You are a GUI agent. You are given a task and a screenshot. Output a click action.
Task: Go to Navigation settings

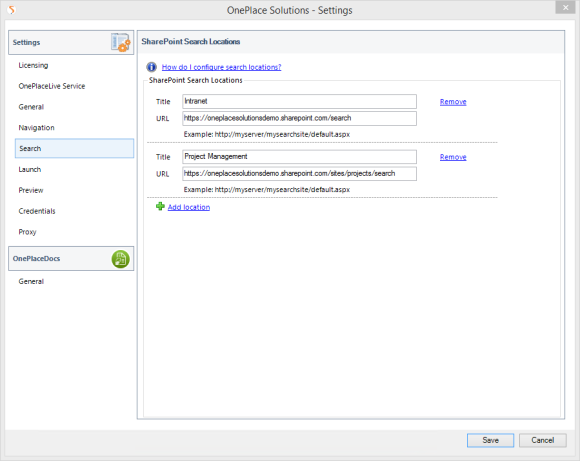36,128
